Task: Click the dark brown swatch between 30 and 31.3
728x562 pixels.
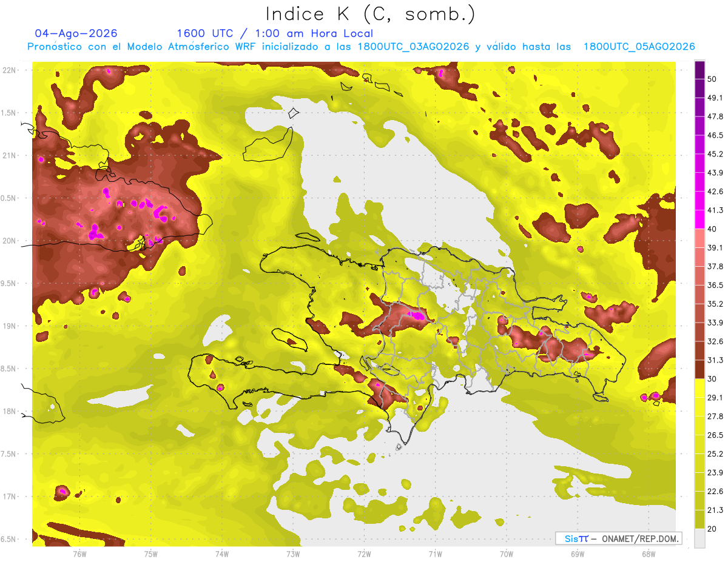Action: pyautogui.click(x=699, y=369)
